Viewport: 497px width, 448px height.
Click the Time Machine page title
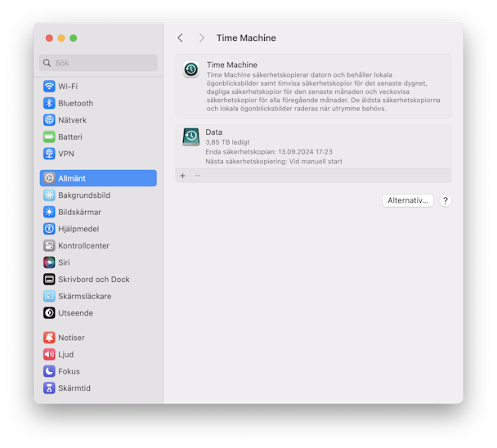point(246,38)
